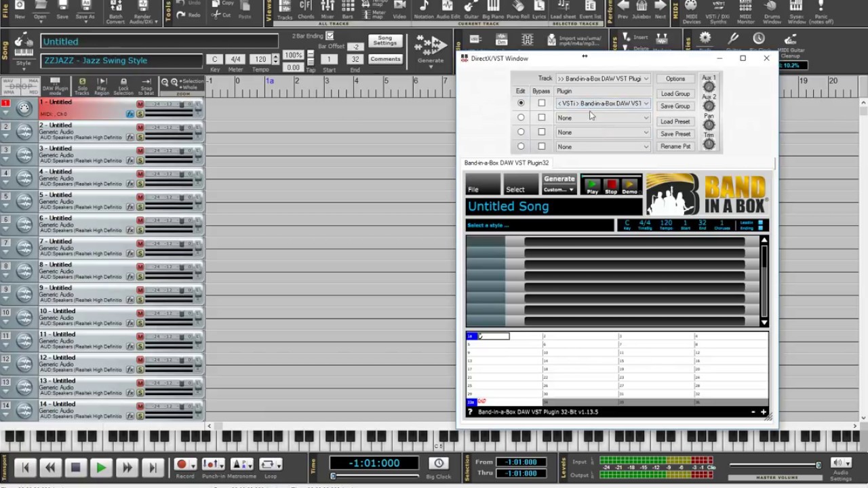Click the Options button
868x488 pixels.
[x=675, y=79]
